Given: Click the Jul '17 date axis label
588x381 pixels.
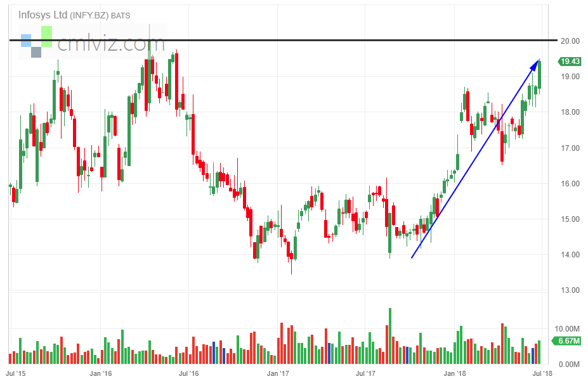Looking at the screenshot, I should pos(365,373).
